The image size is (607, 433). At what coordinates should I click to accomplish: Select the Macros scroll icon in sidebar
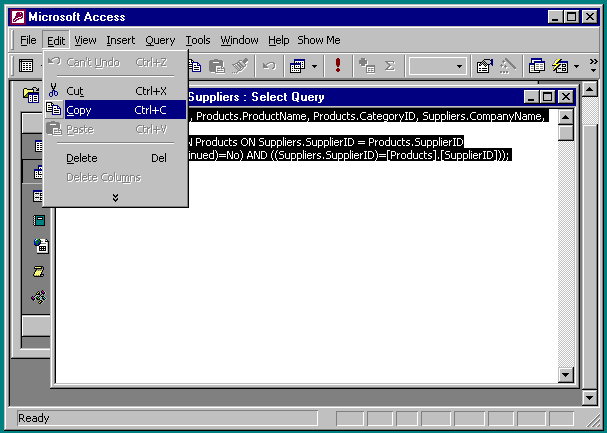coord(39,272)
